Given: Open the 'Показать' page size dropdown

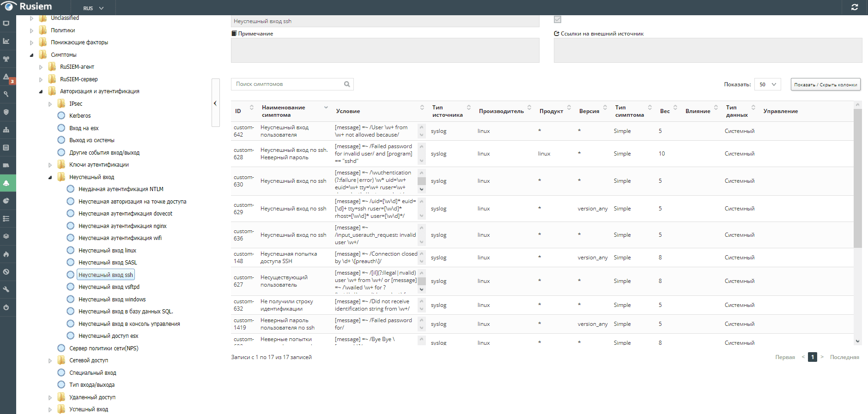Looking at the screenshot, I should [x=767, y=84].
